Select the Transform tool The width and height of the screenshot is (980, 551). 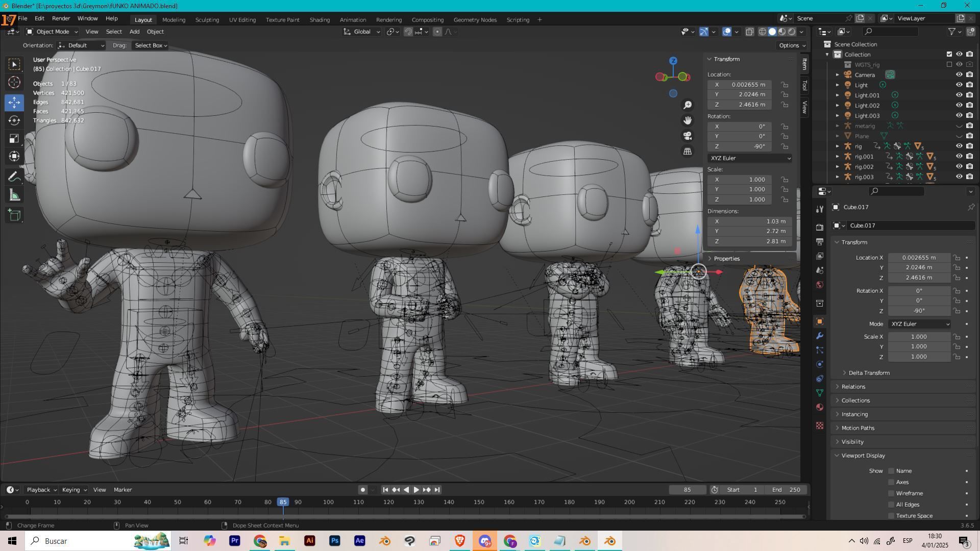coord(14,157)
